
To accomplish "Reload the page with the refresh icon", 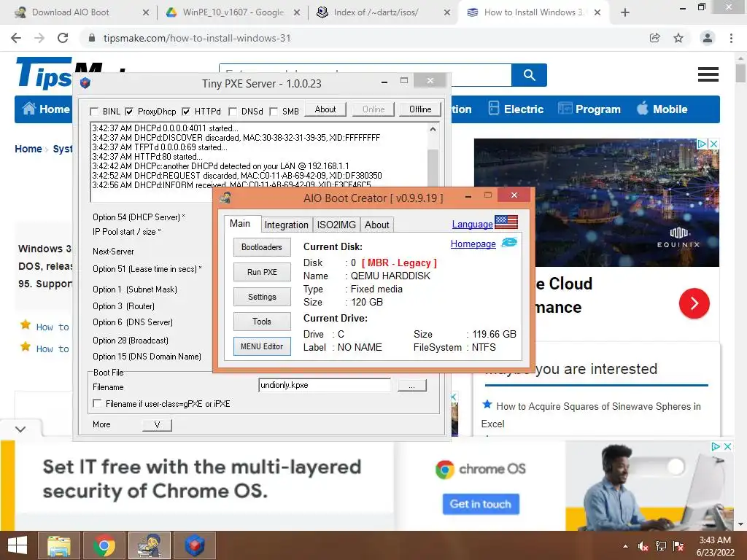I will tap(63, 38).
